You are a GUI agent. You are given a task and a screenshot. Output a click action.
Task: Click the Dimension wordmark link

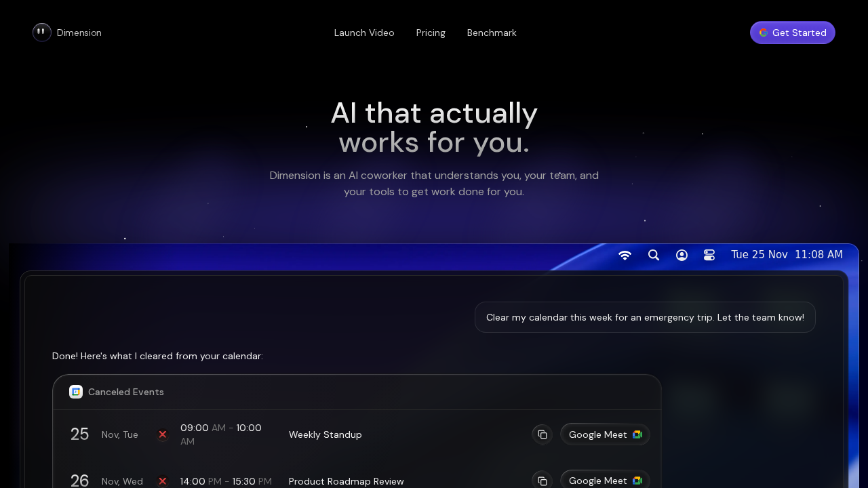79,32
